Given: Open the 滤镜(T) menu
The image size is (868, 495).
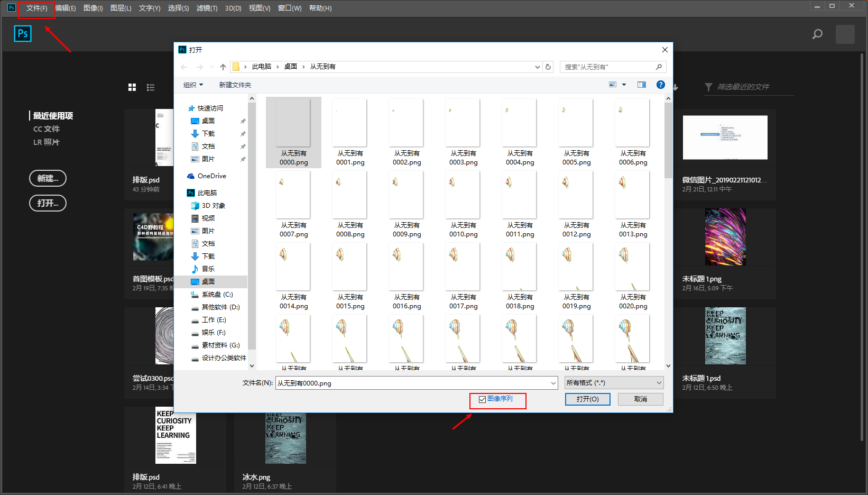Looking at the screenshot, I should click(207, 8).
